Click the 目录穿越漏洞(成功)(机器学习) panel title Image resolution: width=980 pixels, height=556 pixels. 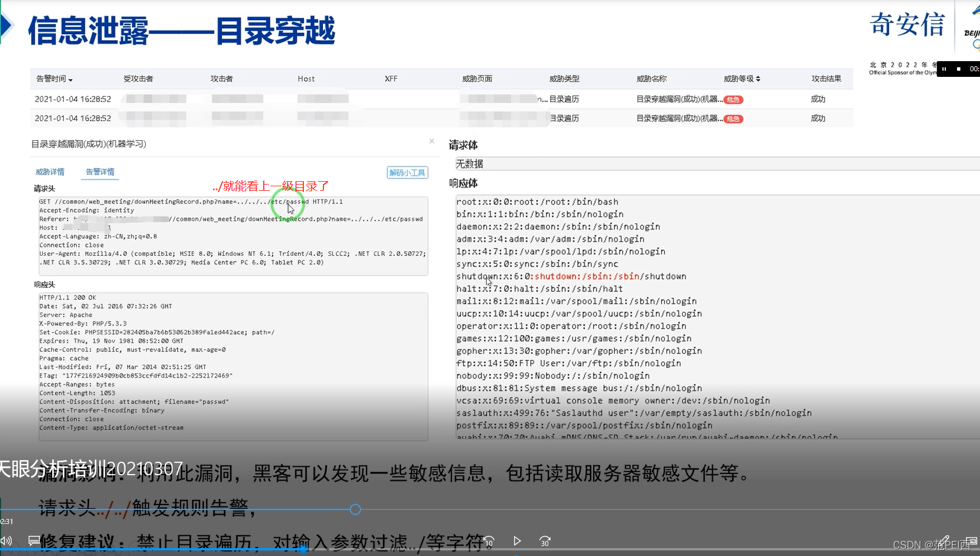point(89,144)
